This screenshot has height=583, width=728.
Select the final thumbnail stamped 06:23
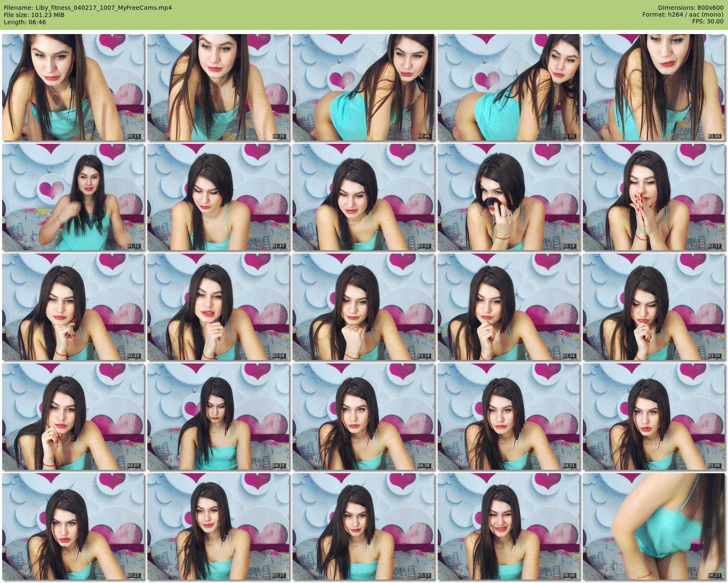(654, 526)
